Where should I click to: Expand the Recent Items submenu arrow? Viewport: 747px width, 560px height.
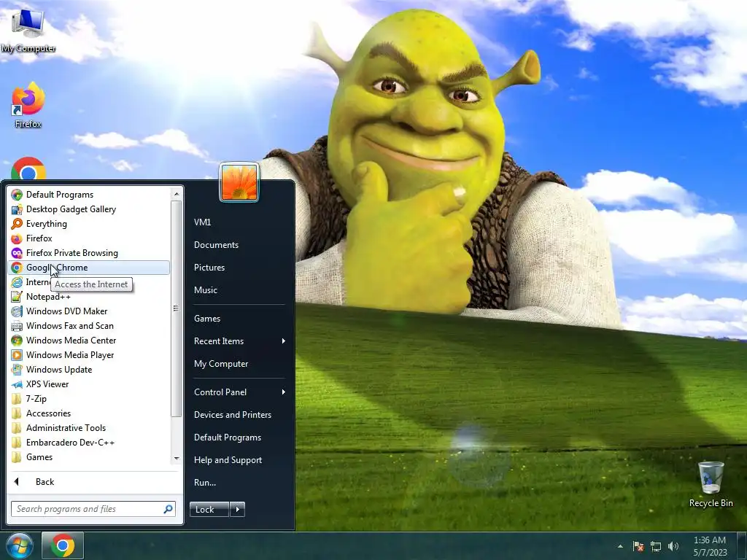[284, 341]
